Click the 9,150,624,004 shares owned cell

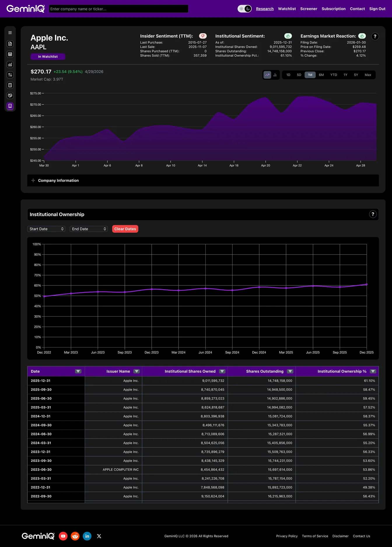[x=185, y=496]
